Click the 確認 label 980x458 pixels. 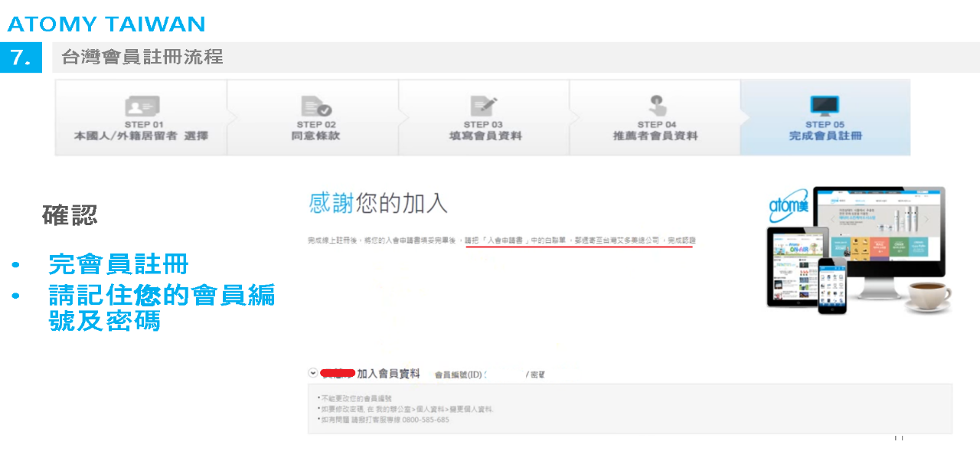coord(70,216)
